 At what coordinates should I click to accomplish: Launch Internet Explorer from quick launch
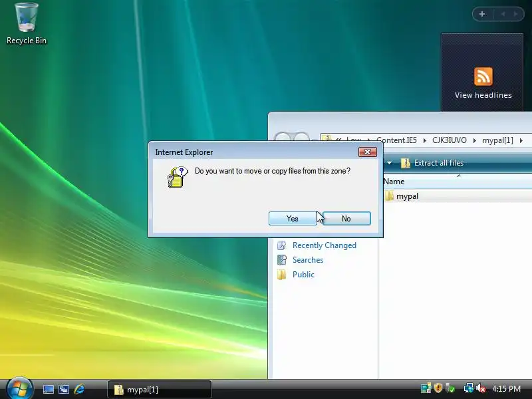coord(79,389)
